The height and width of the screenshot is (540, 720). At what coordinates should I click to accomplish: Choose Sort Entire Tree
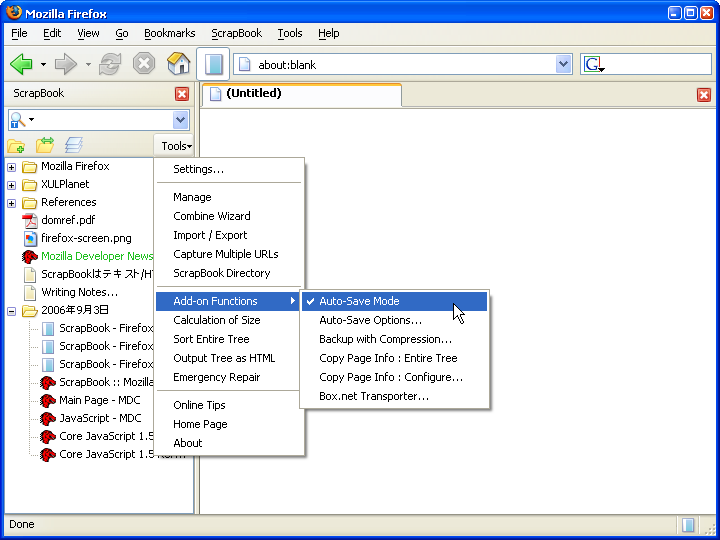click(x=229, y=339)
